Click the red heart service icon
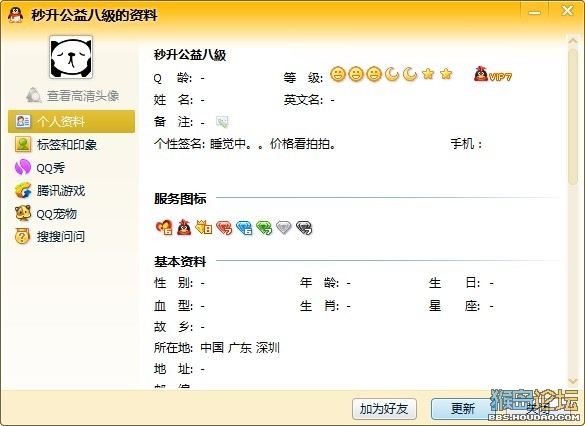The width and height of the screenshot is (585, 426). [x=164, y=227]
